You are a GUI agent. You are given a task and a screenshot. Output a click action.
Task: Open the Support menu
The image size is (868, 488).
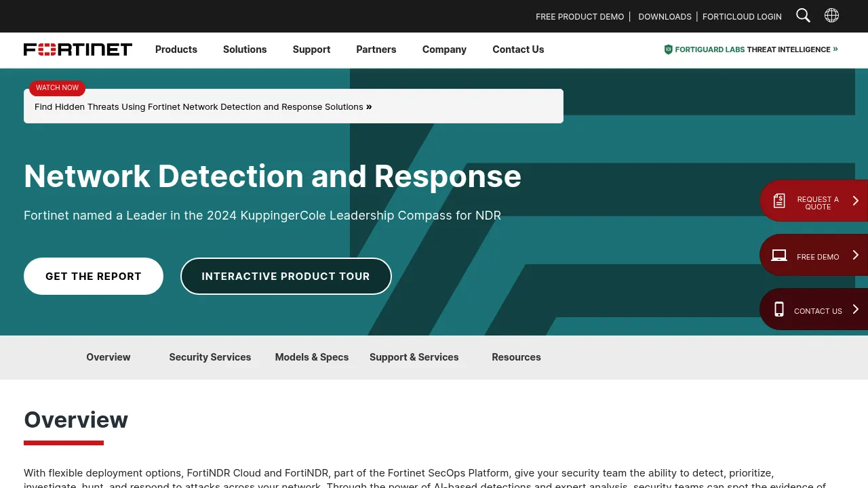311,49
